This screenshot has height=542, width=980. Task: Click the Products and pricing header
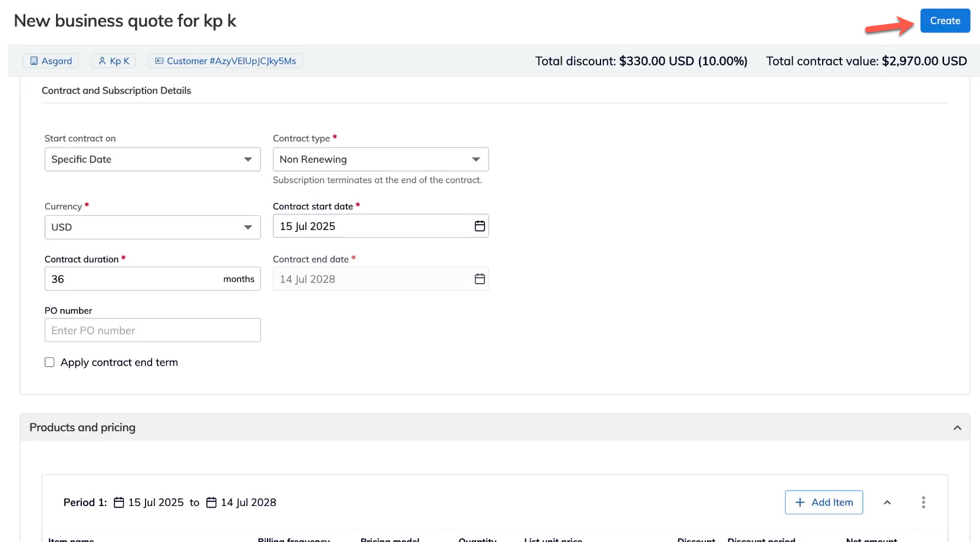click(x=83, y=428)
